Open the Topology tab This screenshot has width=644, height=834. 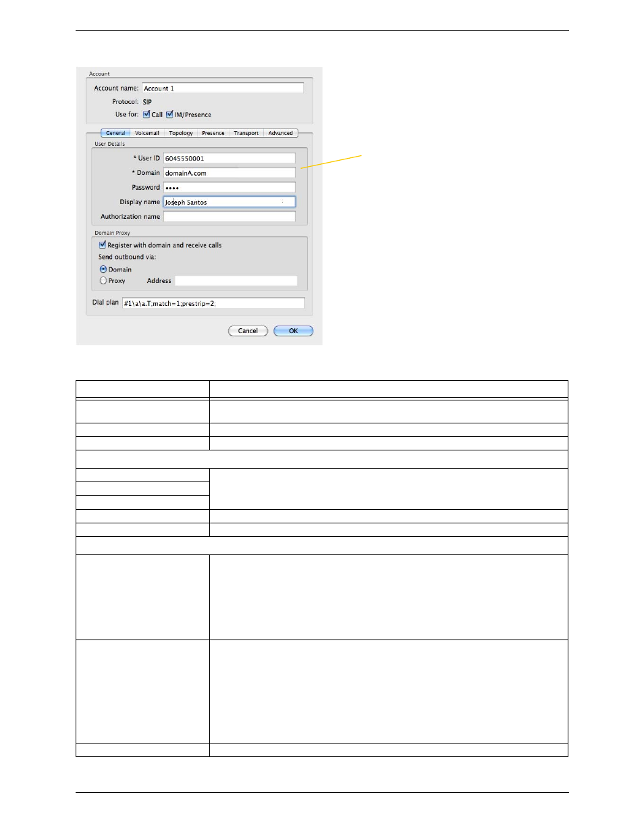pos(181,133)
